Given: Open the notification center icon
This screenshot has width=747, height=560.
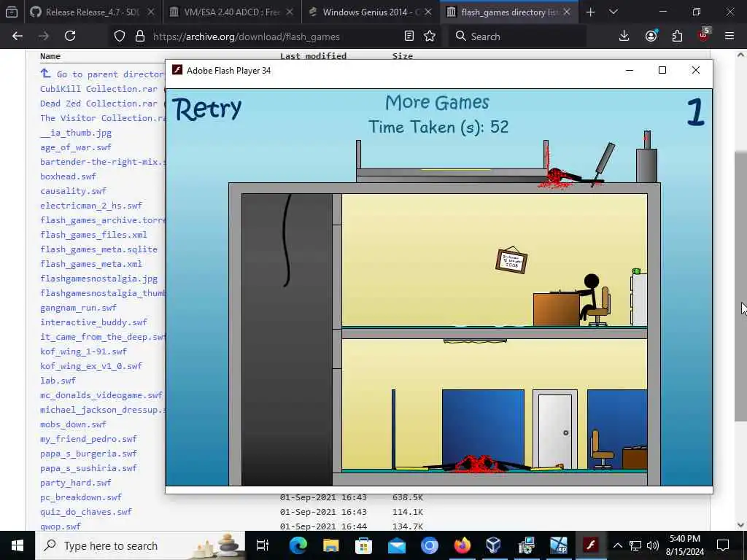Looking at the screenshot, I should (723, 545).
